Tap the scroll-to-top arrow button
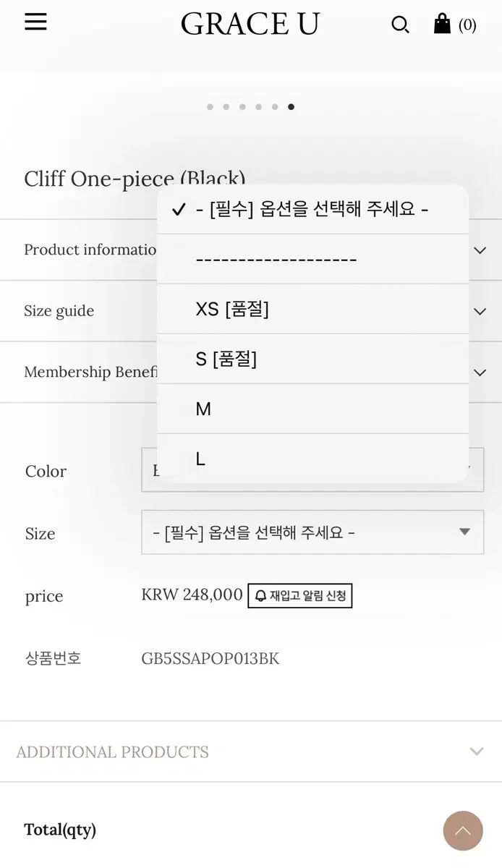502x868 pixels. [x=463, y=830]
